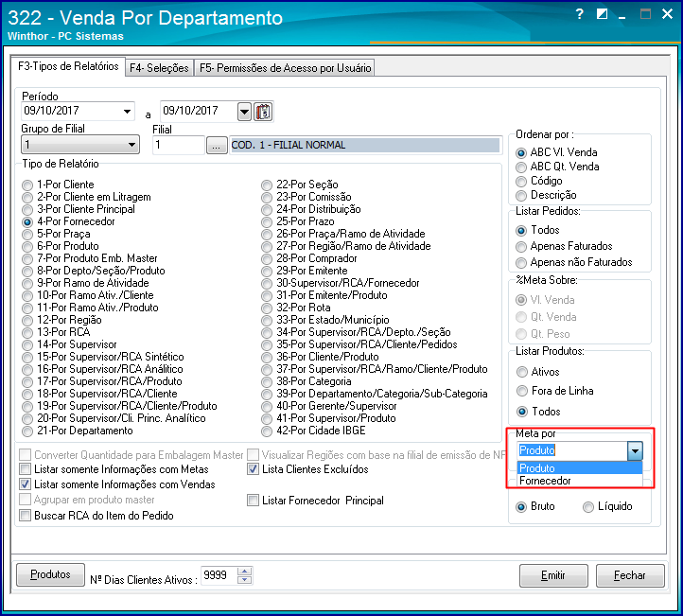Click the Filial lookup button with ellipsis

(x=216, y=146)
